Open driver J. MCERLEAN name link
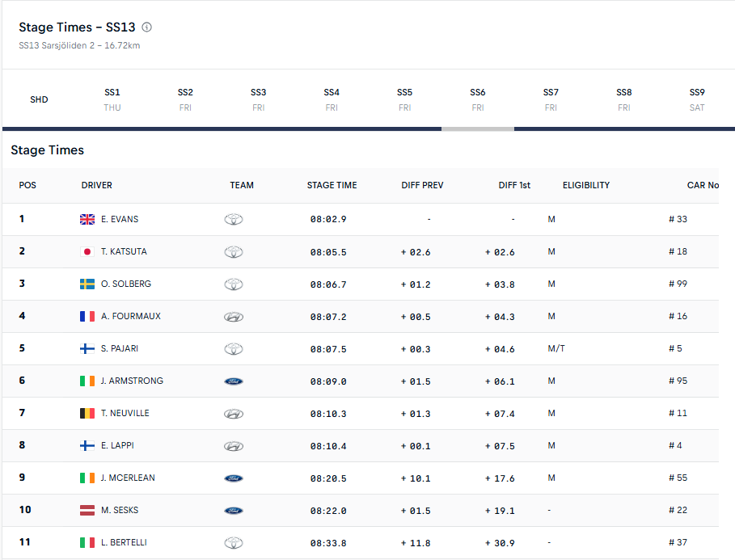 [x=128, y=478]
